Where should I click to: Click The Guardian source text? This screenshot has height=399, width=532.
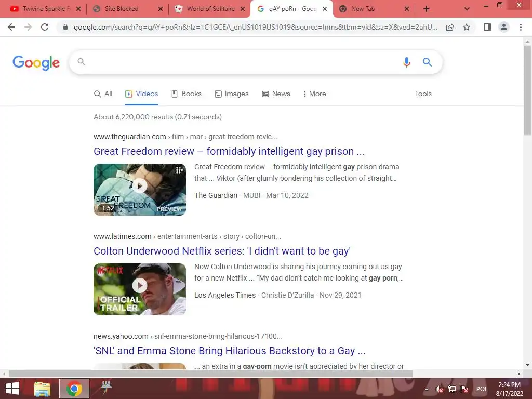click(x=216, y=195)
